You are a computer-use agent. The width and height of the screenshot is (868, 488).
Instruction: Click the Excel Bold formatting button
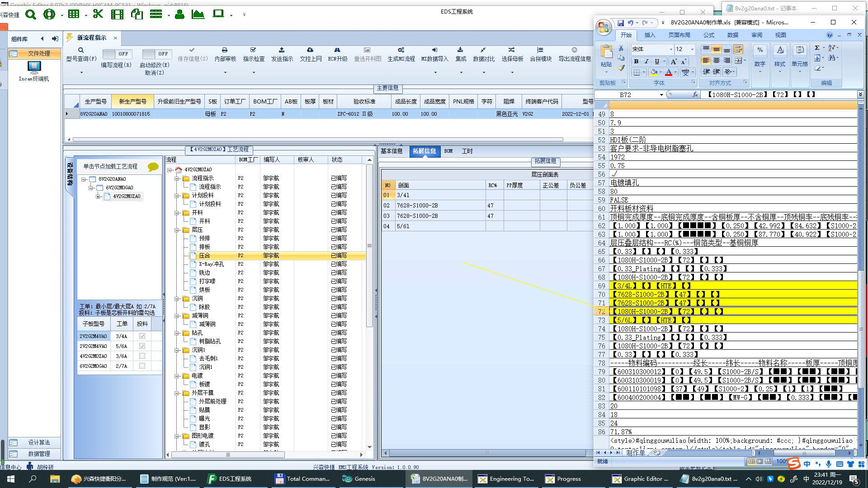[636, 61]
